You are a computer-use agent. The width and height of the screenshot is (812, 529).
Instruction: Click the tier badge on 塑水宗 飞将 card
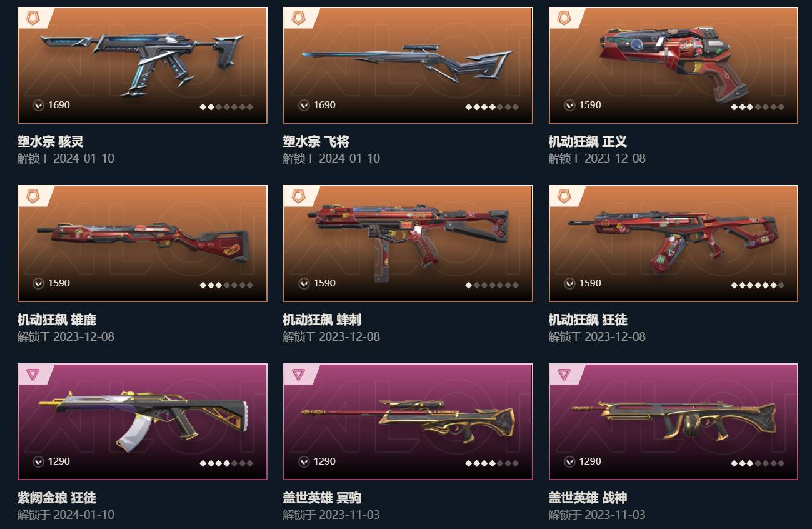[298, 18]
